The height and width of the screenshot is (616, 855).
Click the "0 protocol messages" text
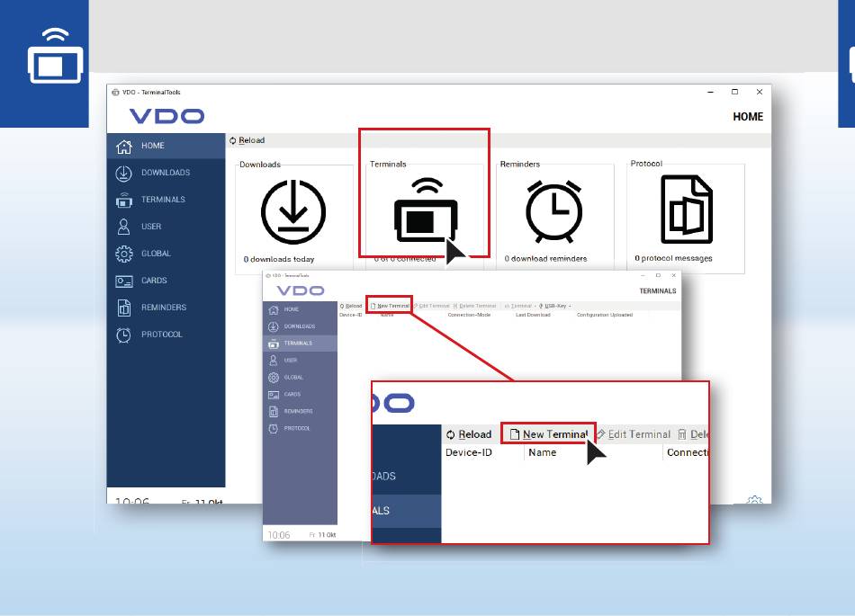coord(673,258)
